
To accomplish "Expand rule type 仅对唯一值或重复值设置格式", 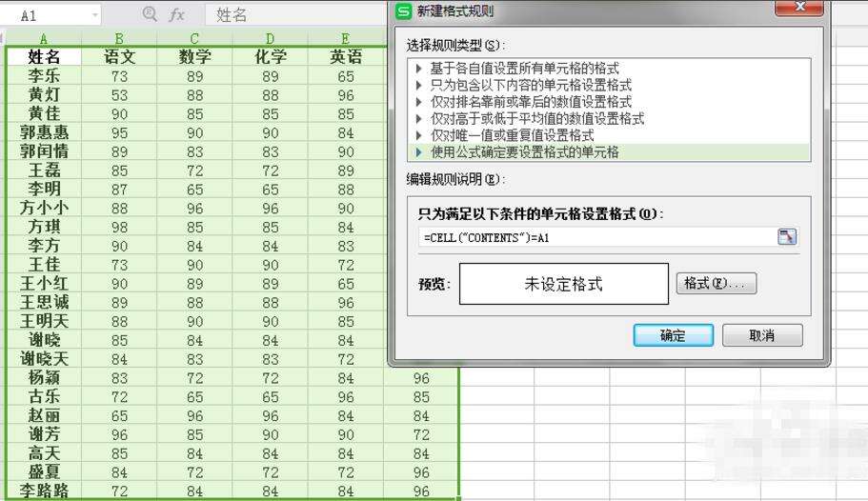I will pos(419,135).
